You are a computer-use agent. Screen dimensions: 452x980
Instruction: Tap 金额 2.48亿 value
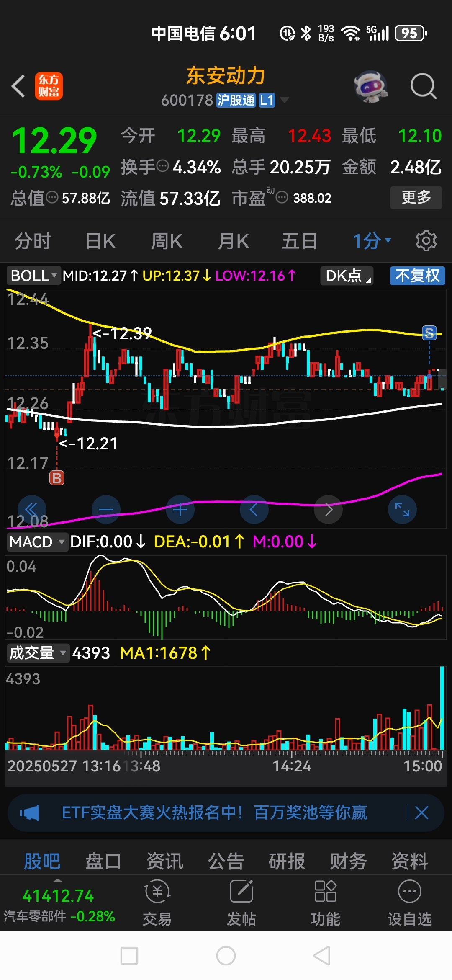pyautogui.click(x=416, y=167)
